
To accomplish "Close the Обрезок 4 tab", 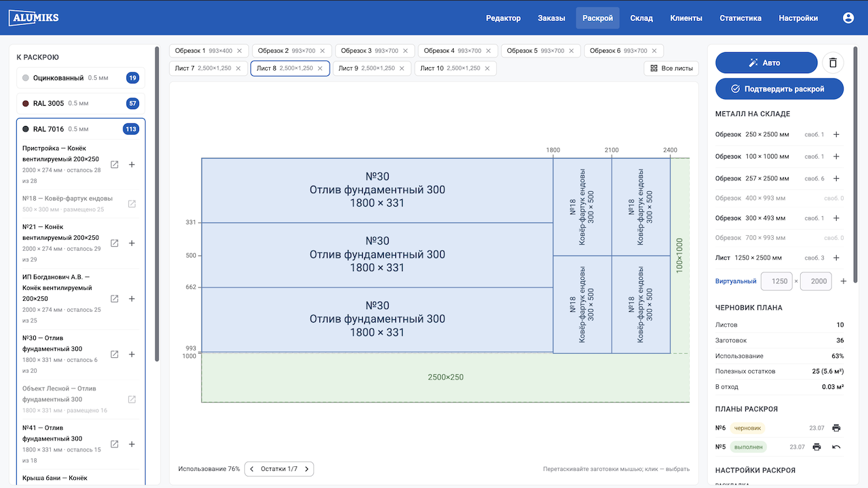I will tap(490, 51).
